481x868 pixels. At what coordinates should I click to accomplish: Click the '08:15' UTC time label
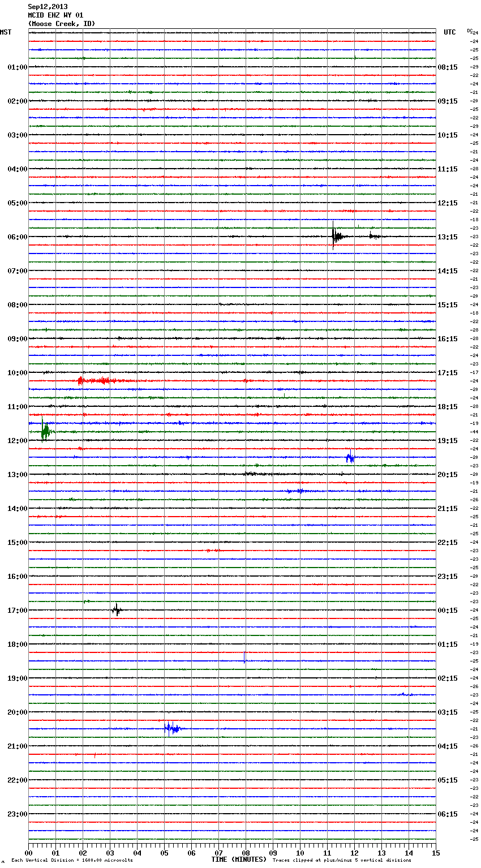[x=448, y=67]
